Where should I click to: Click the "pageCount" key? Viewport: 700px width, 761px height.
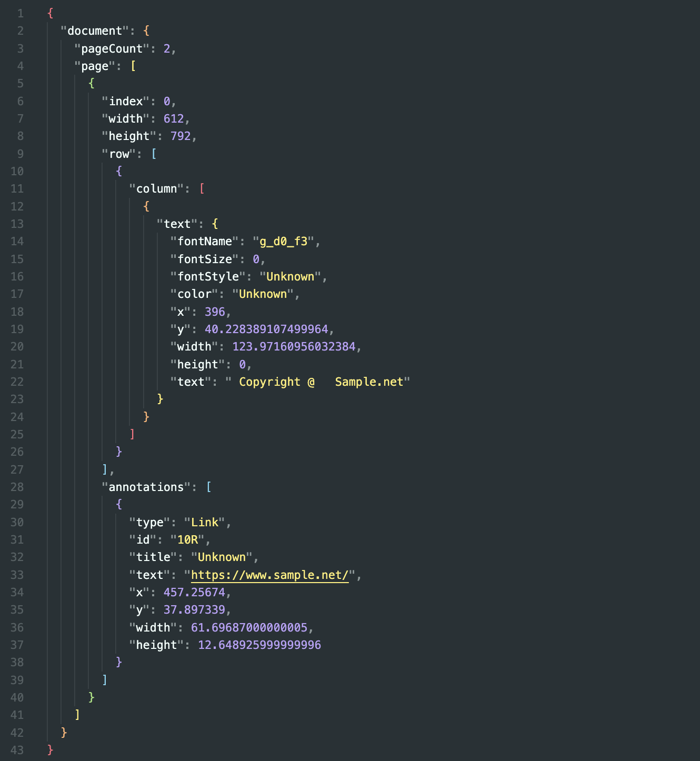click(x=112, y=48)
